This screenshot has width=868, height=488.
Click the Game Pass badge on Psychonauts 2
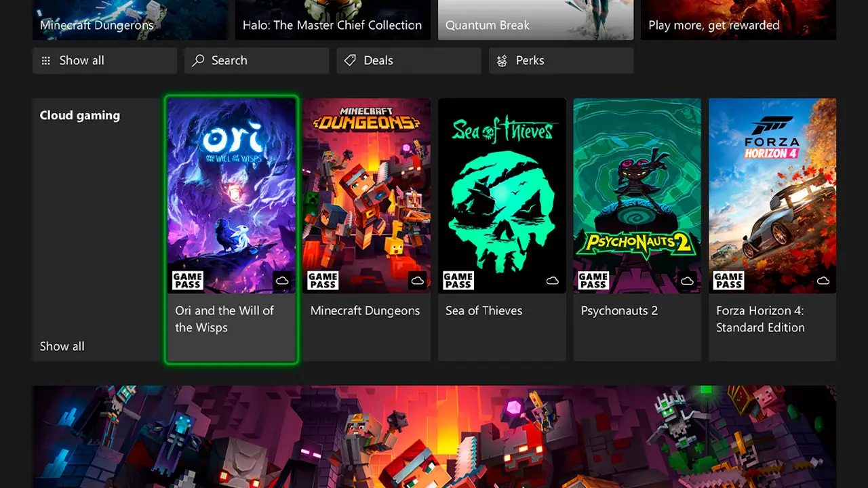[x=593, y=280]
